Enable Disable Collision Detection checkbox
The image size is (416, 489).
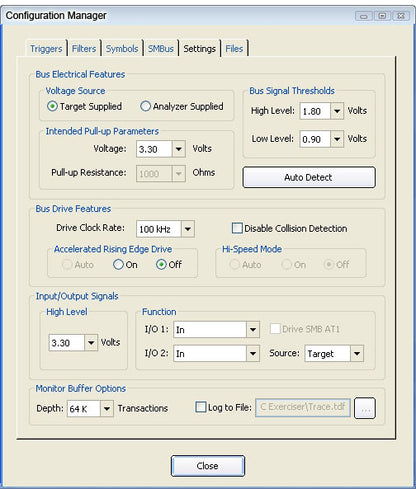pos(237,228)
